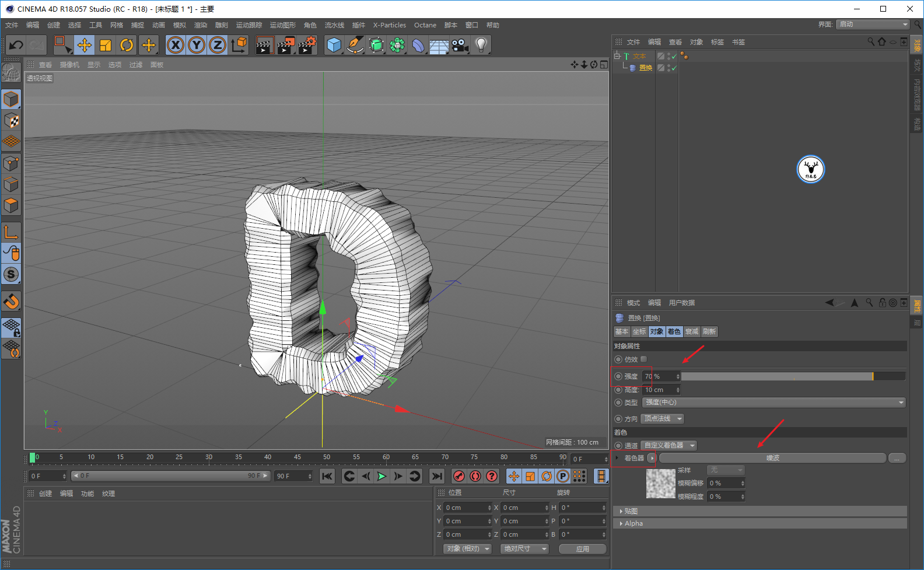Image resolution: width=924 pixels, height=570 pixels.
Task: Open the Light object icon
Action: [481, 45]
